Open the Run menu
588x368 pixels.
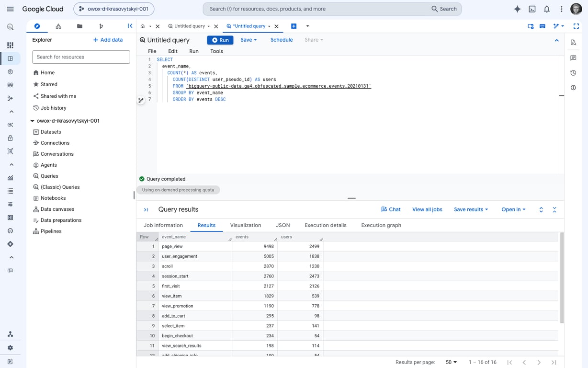pyautogui.click(x=193, y=51)
